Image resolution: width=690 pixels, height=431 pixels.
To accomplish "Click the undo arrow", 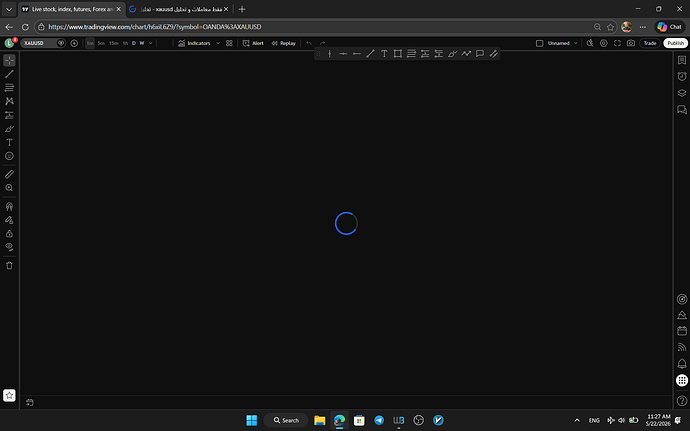I will point(309,43).
